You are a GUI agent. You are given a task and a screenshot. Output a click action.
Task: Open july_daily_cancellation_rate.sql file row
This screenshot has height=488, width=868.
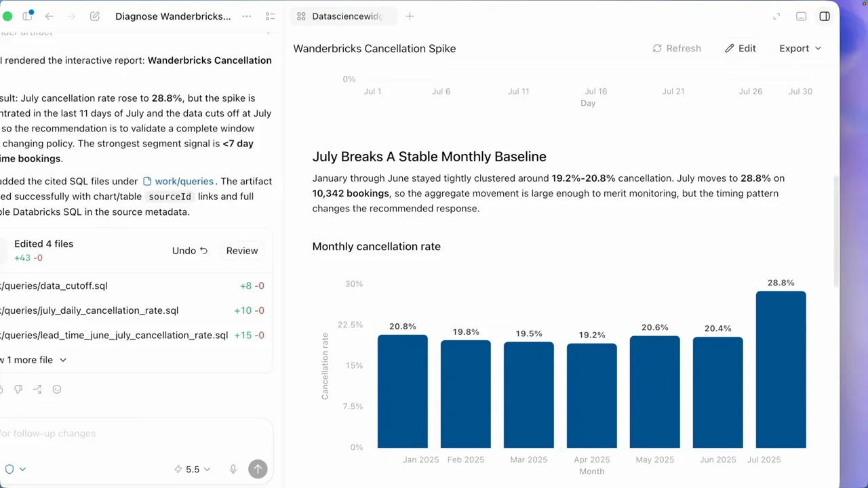pyautogui.click(x=133, y=310)
